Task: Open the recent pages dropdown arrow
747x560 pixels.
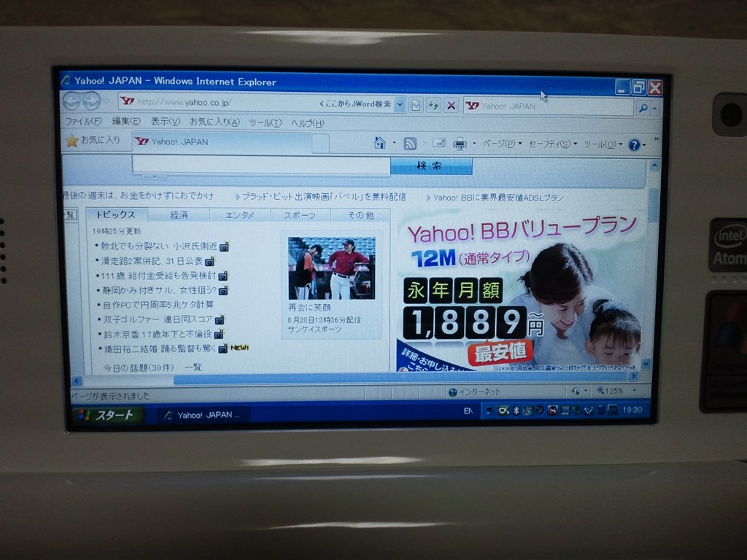Action: pyautogui.click(x=107, y=101)
